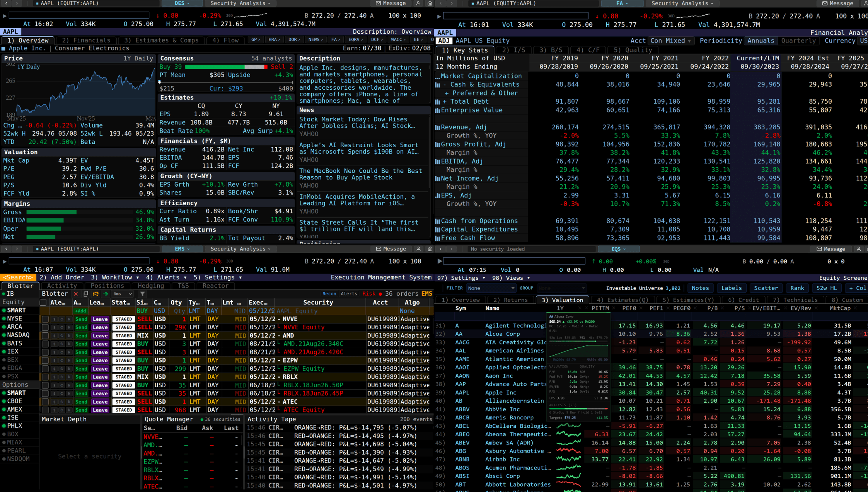This screenshot has height=492, width=868.
Task: Check the RBLX MIX order checkbox
Action: coord(45,377)
